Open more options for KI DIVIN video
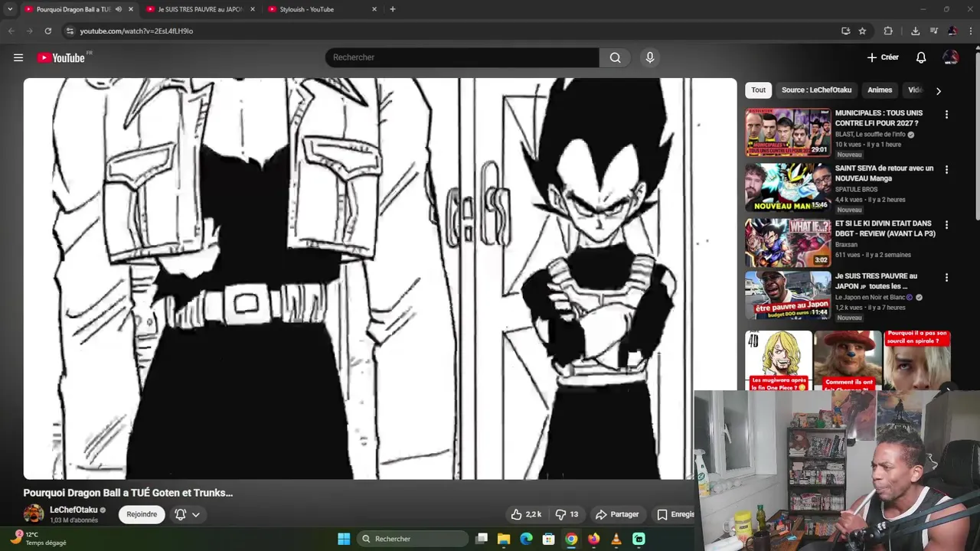This screenshot has height=551, width=980. coord(946,225)
